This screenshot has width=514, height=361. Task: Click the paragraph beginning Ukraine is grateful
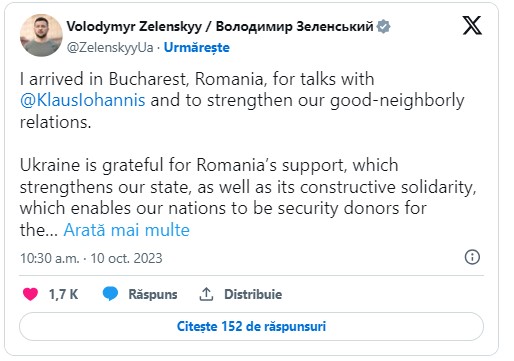248,197
